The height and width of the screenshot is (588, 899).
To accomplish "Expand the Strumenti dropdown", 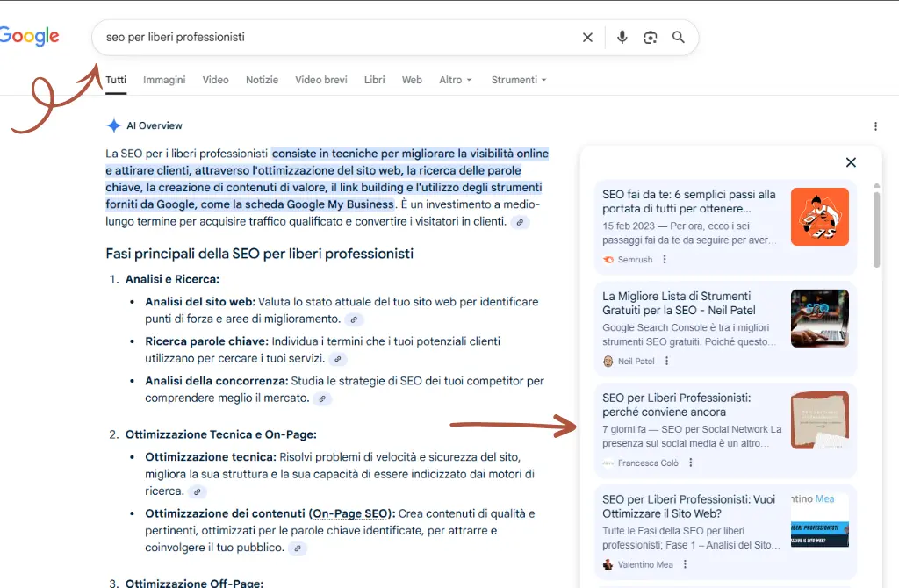I will tap(518, 80).
